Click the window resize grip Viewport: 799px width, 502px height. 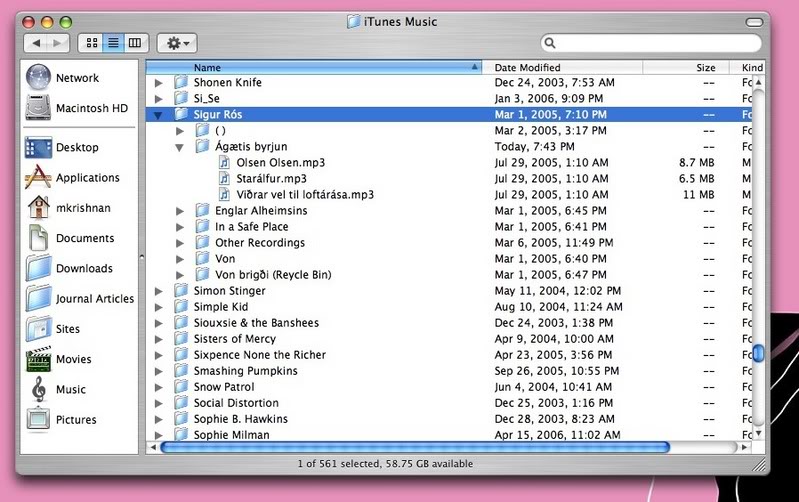click(x=759, y=464)
